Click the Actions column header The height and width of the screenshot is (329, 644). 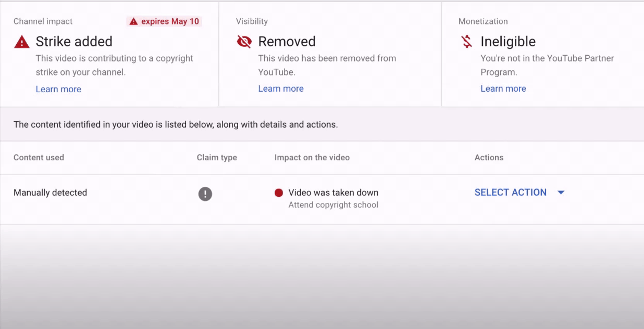click(x=489, y=157)
